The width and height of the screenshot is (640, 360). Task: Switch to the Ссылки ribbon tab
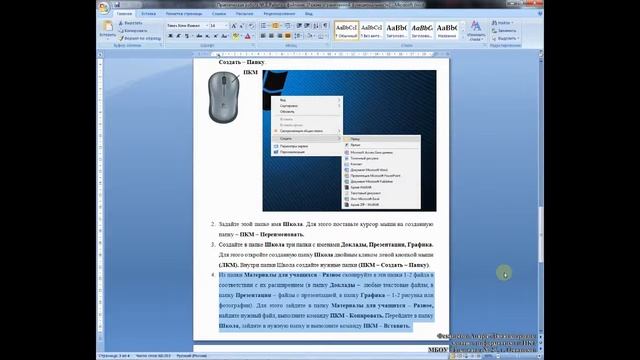(x=219, y=13)
